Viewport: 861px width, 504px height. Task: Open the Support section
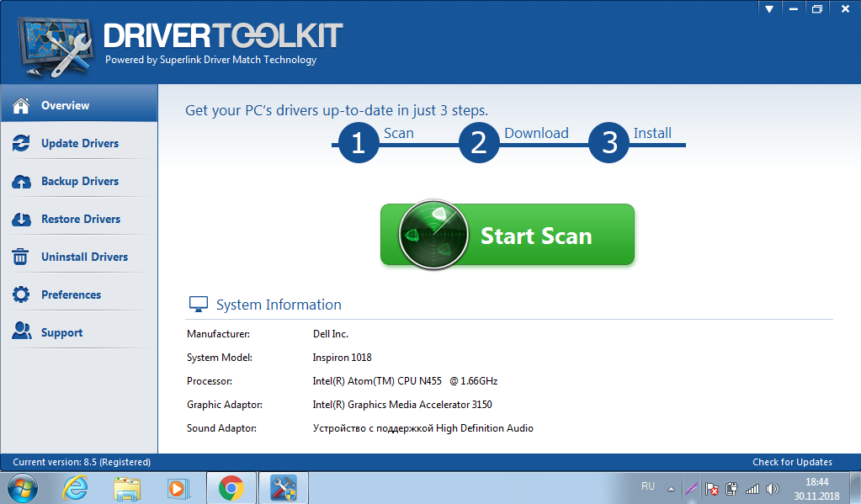pyautogui.click(x=79, y=332)
